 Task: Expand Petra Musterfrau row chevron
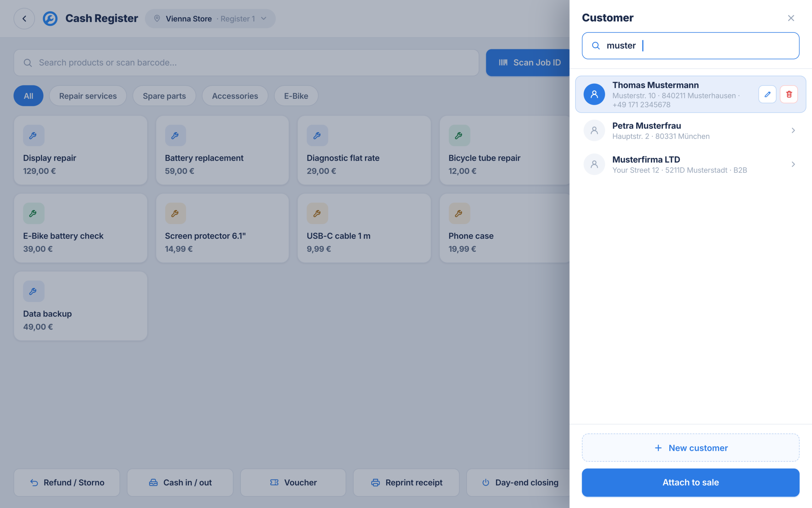(x=793, y=130)
